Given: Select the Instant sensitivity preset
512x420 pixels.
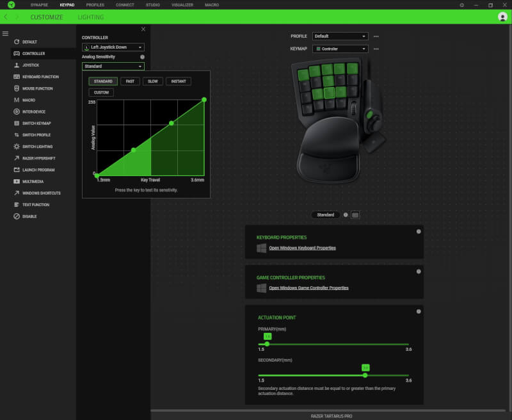Looking at the screenshot, I should point(179,81).
